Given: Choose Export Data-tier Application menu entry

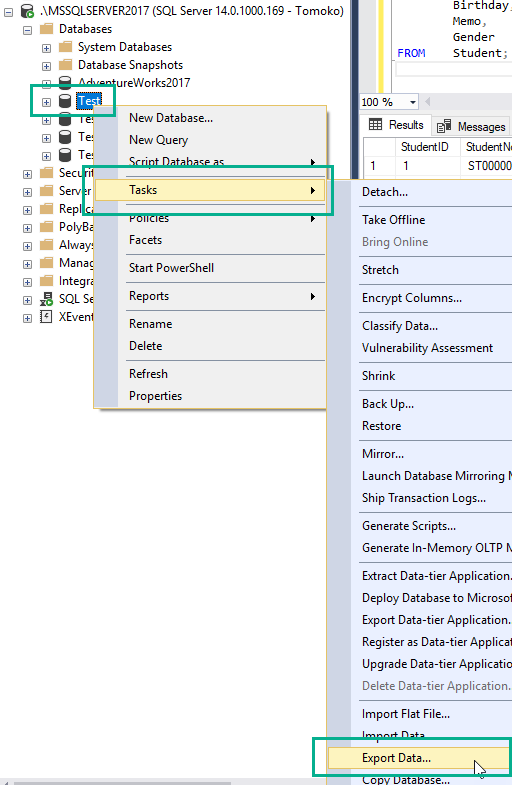Looking at the screenshot, I should click(x=420, y=620).
